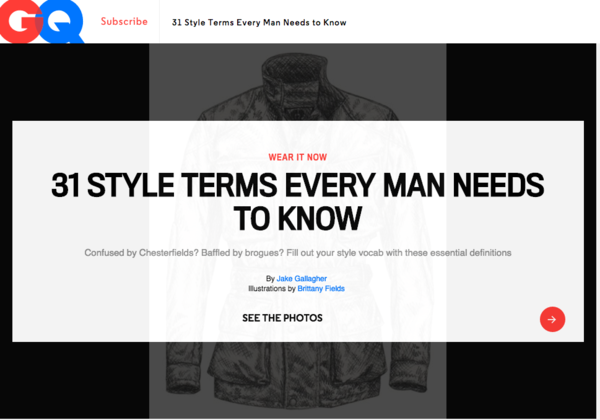This screenshot has height=420, width=600.
Task: Open illustrator Brittany Fields' page
Action: [321, 288]
